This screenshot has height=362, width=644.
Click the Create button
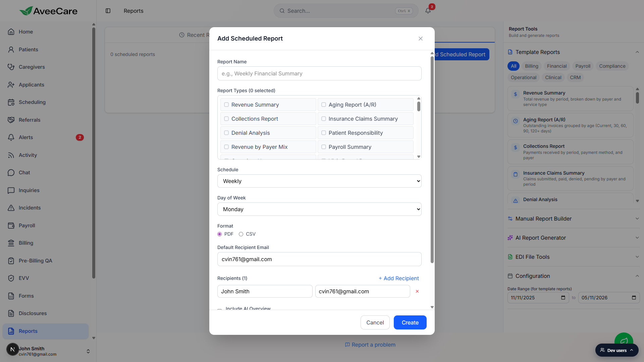point(410,322)
